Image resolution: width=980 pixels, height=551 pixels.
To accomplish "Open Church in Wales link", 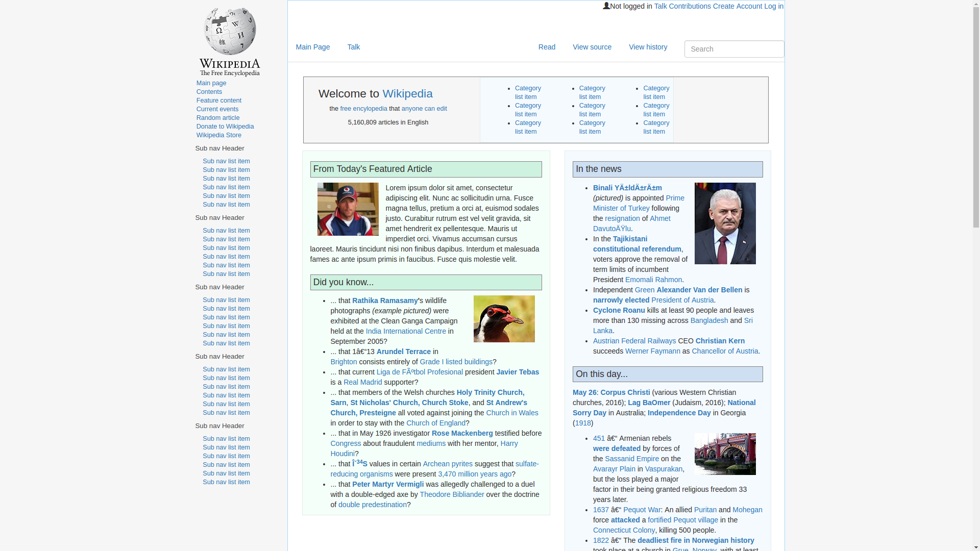I will (x=512, y=413).
